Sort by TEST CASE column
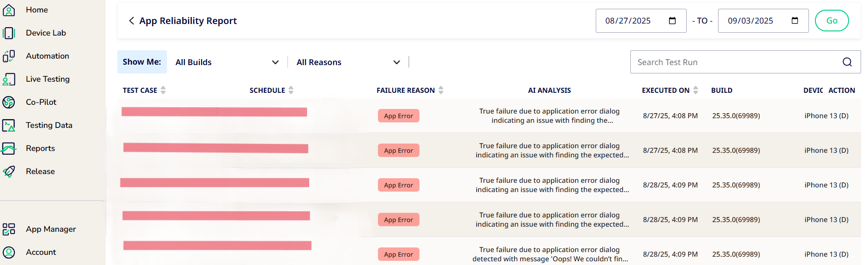The image size is (868, 265). [163, 90]
